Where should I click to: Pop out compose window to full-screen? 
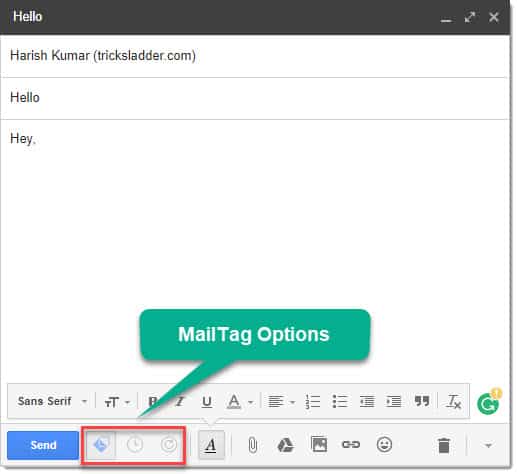pyautogui.click(x=470, y=17)
